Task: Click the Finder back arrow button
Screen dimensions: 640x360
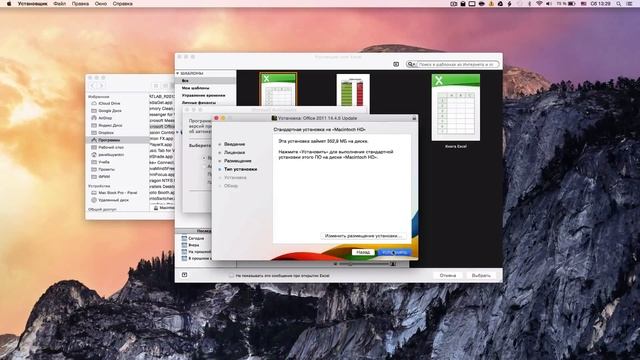Action: [93, 86]
